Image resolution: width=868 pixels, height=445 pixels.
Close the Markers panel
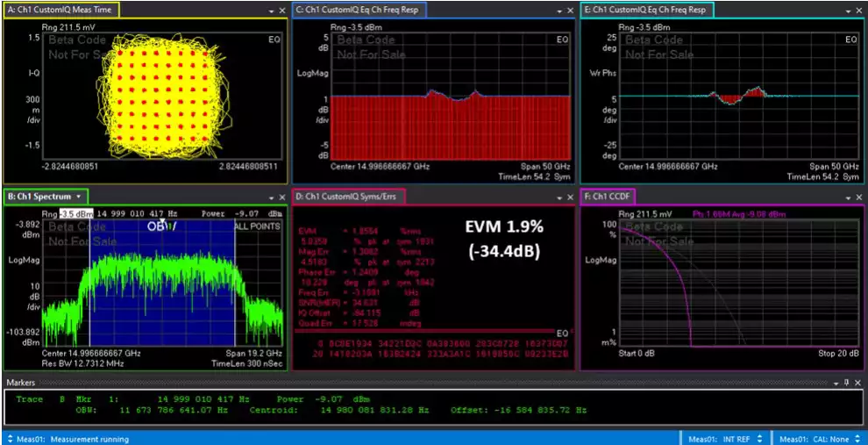pos(858,383)
